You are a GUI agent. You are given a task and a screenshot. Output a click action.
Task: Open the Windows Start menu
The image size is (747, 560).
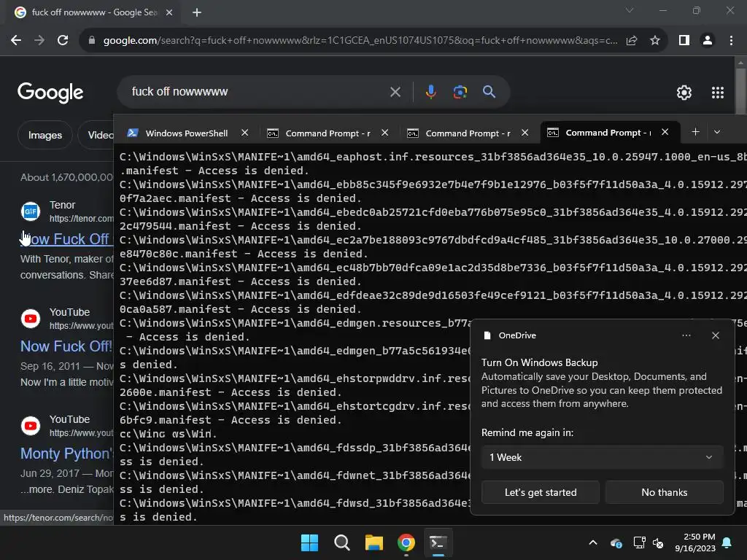309,542
